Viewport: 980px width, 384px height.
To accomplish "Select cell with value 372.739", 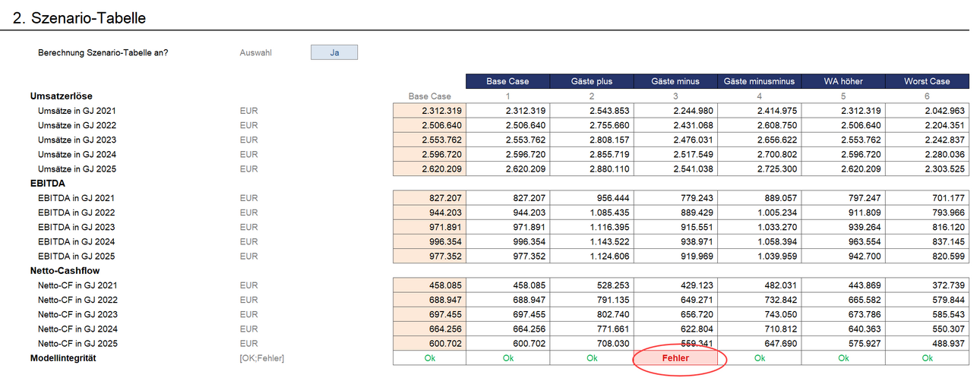I will pyautogui.click(x=928, y=285).
